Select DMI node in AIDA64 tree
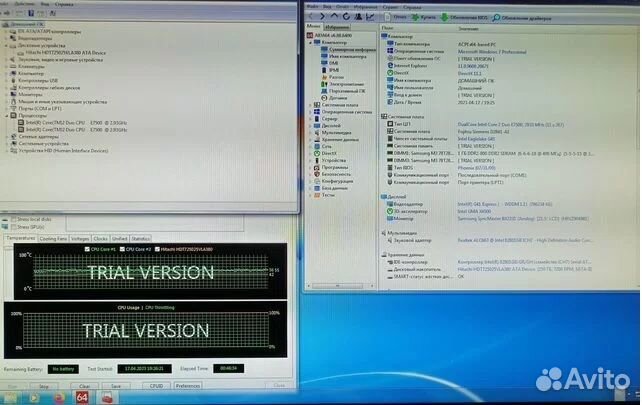The height and width of the screenshot is (405, 642). point(330,63)
